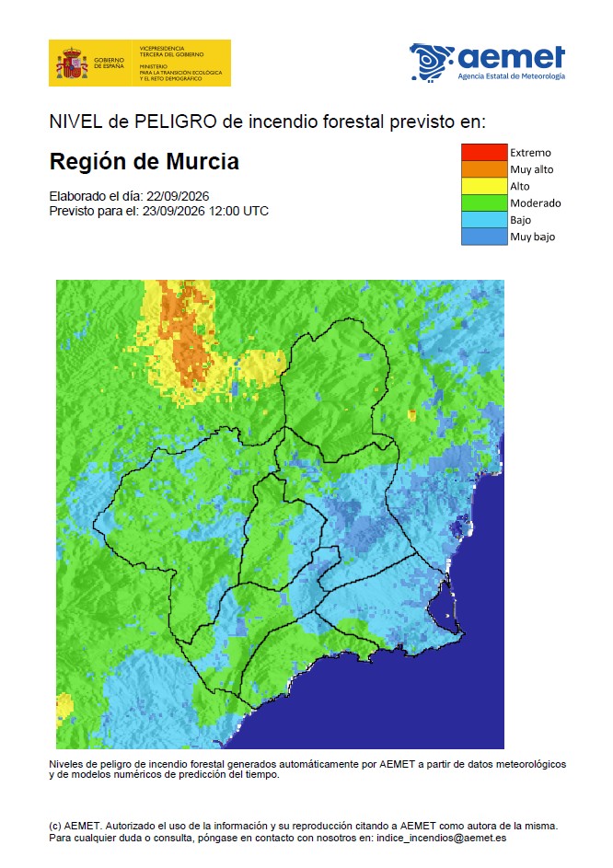Click the '(c) AEMET' copyright notice line
Viewport: 613px width, 868px height.
coord(304,826)
